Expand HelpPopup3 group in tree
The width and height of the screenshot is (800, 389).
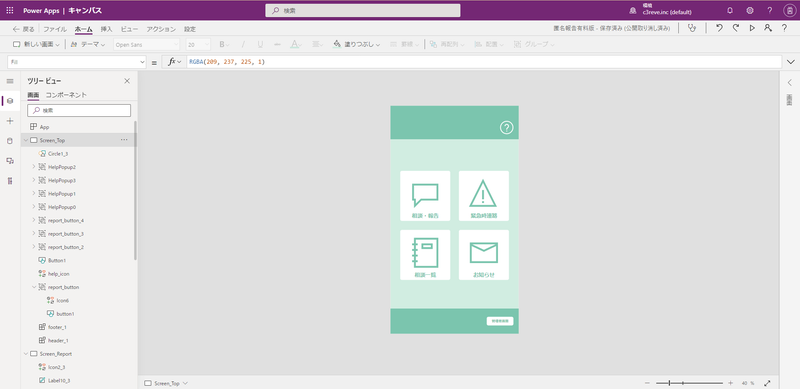pos(34,180)
